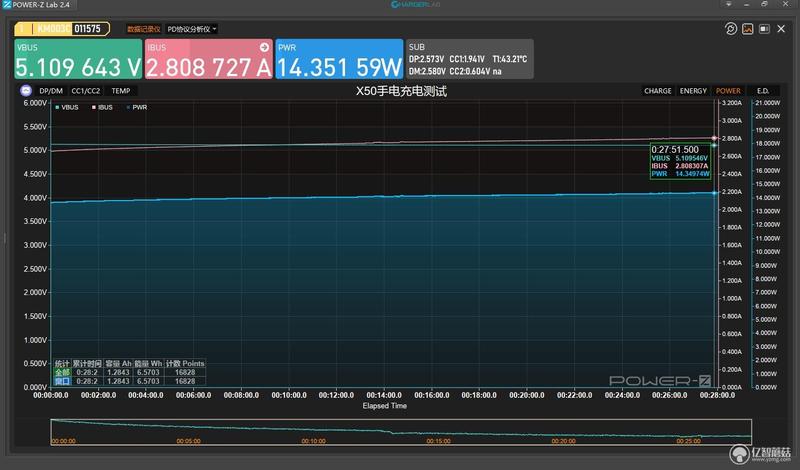The image size is (800, 470).
Task: Open the PD协议分析仪 dropdown
Action: [x=192, y=29]
